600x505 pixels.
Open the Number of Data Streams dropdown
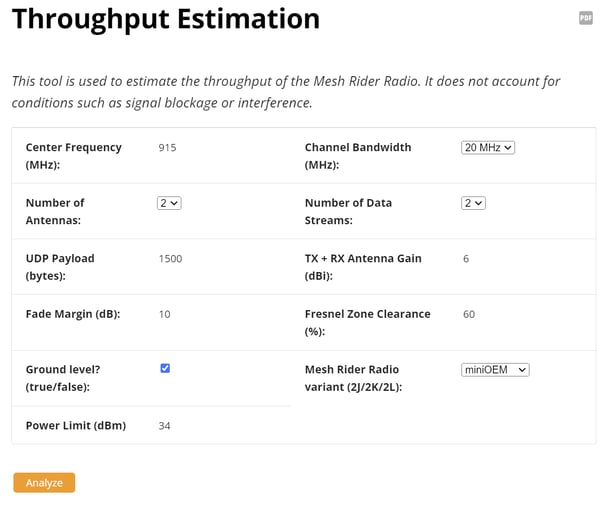coord(473,203)
